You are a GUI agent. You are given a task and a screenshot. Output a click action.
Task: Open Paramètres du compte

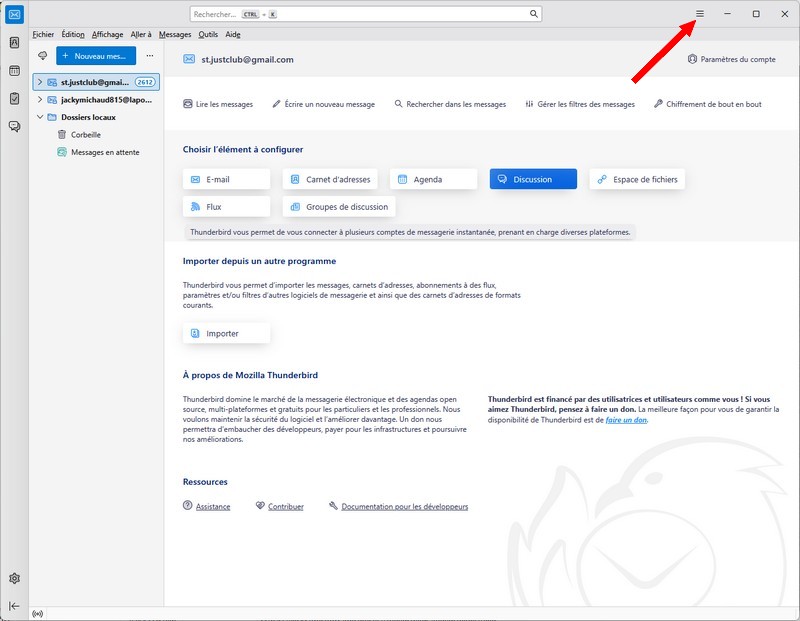731,59
